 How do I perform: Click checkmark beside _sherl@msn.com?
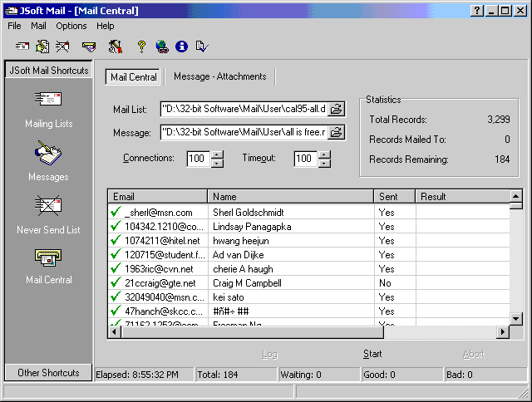(x=116, y=212)
